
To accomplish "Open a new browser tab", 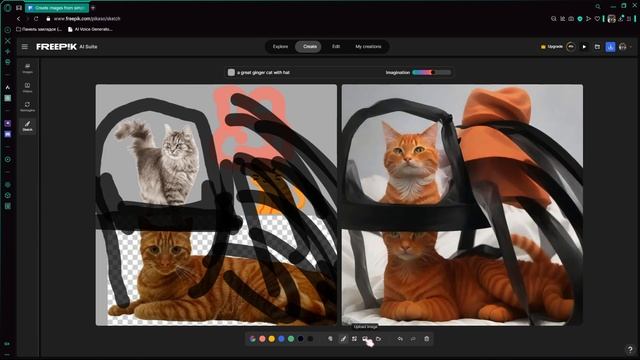I will pos(93,8).
